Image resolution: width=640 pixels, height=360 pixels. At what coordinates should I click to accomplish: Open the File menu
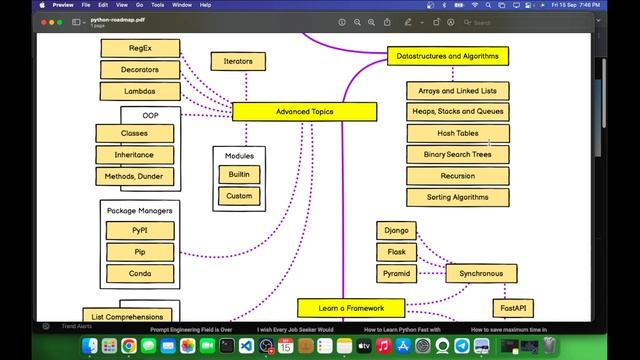coord(86,5)
